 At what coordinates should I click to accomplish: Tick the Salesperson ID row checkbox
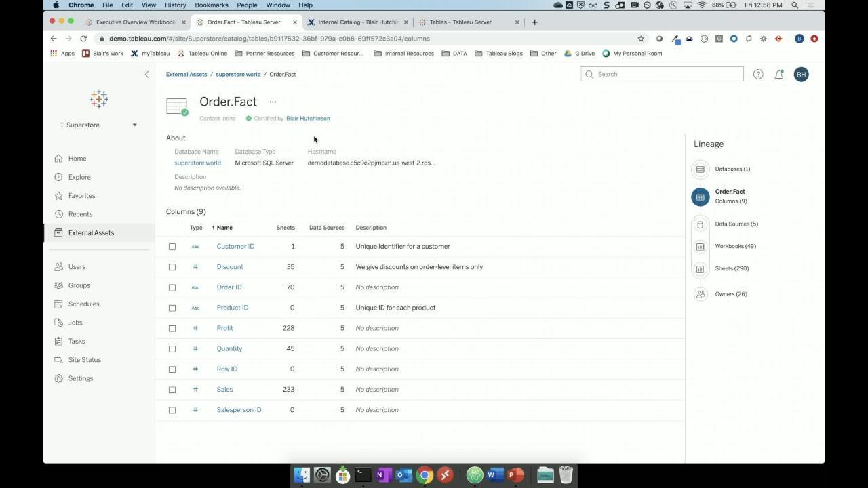click(x=172, y=410)
